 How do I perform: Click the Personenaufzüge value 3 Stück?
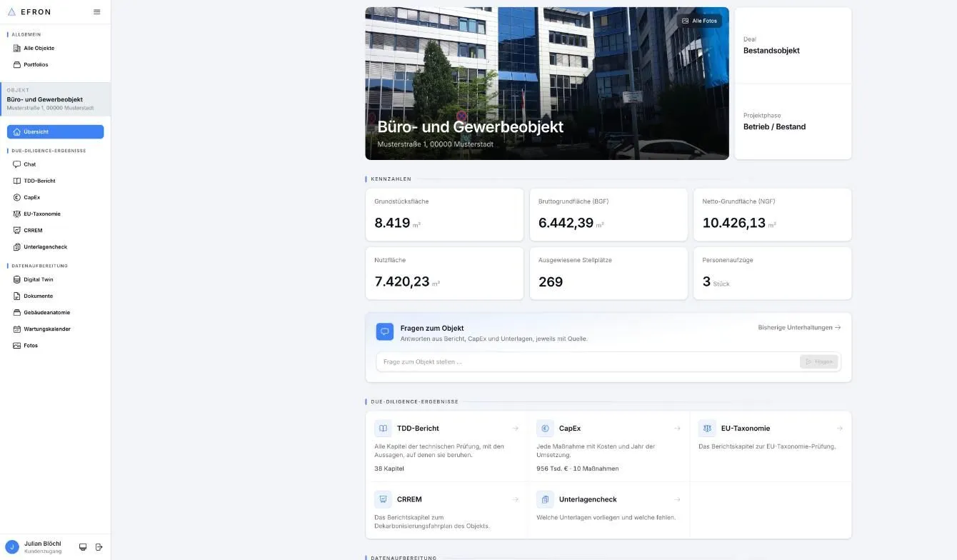pos(716,281)
